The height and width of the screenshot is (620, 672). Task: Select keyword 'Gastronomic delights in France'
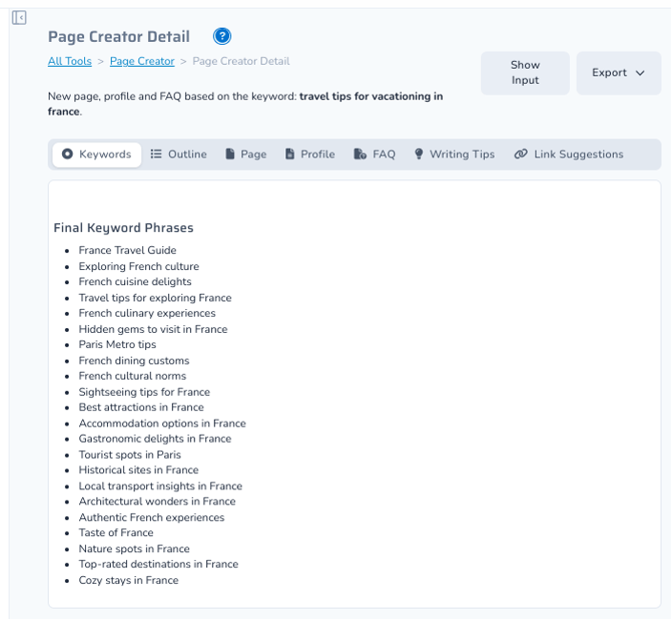point(156,439)
